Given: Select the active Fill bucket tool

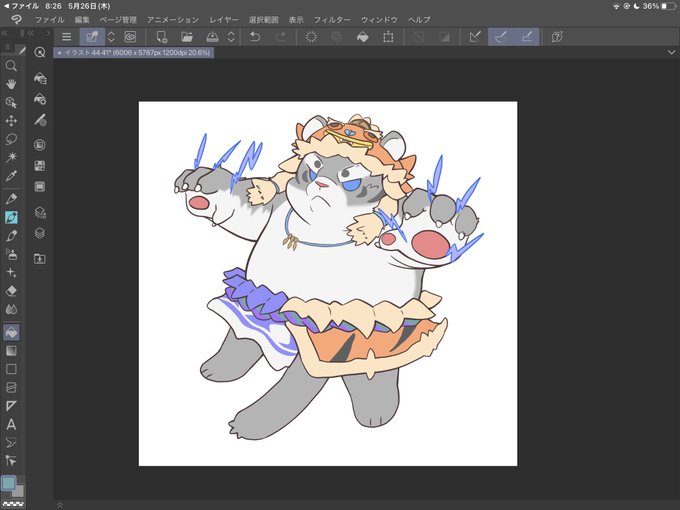Looking at the screenshot, I should (x=11, y=332).
